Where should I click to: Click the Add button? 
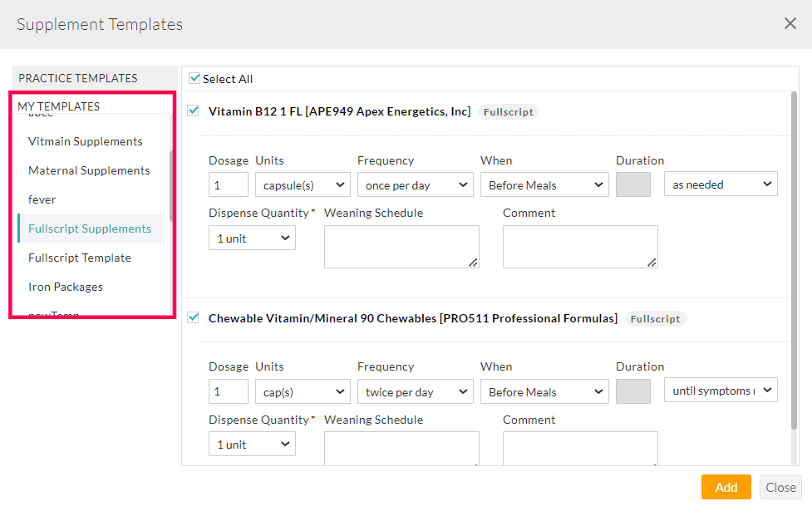pyautogui.click(x=725, y=487)
